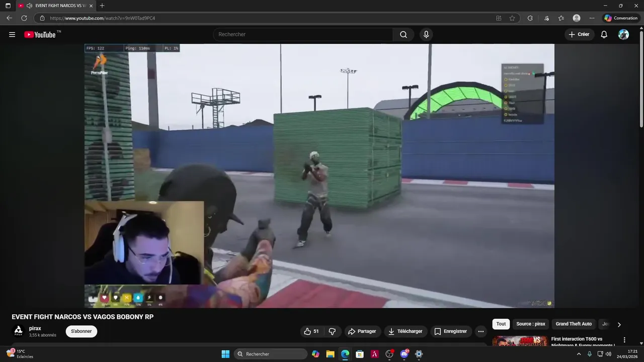Select the Tout filter chip
Screen dimensions: 644x362
[501, 324]
